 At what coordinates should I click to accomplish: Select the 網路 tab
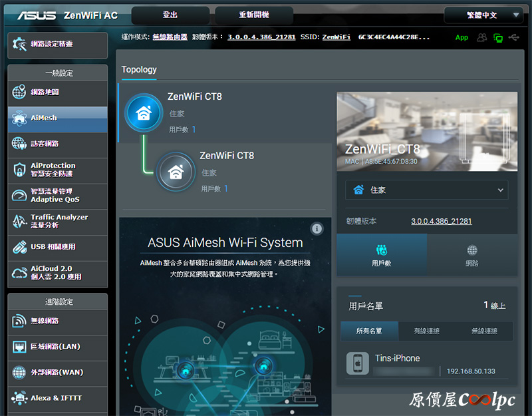coord(472,255)
